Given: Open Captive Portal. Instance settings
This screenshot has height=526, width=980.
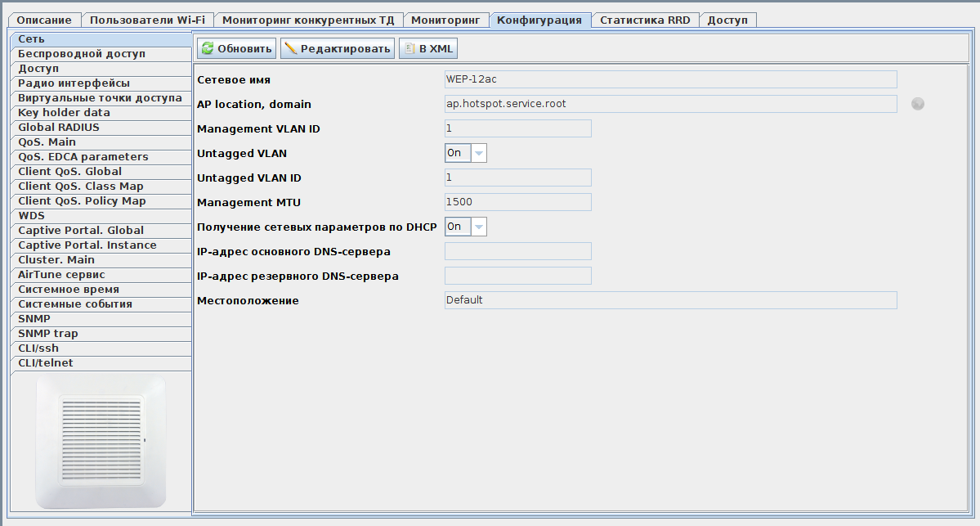Looking at the screenshot, I should click(101, 245).
